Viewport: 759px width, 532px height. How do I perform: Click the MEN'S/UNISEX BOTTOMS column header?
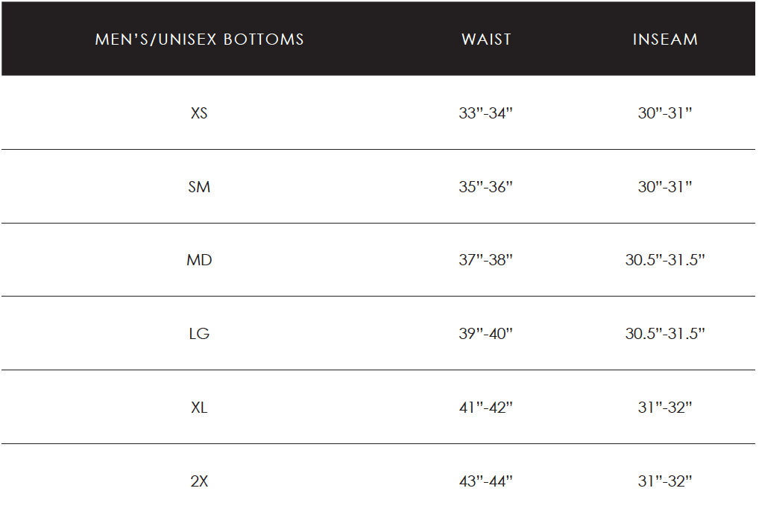coord(199,39)
